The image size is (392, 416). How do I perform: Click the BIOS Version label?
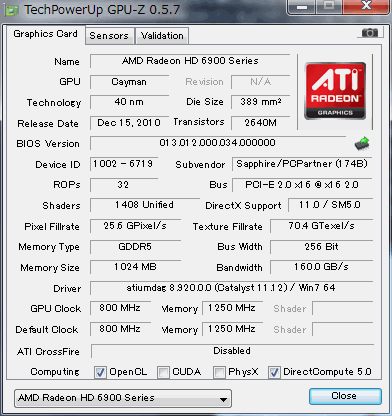(48, 144)
